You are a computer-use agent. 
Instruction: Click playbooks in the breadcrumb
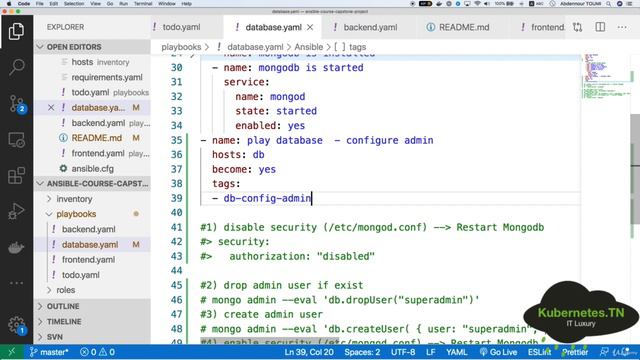(x=181, y=47)
